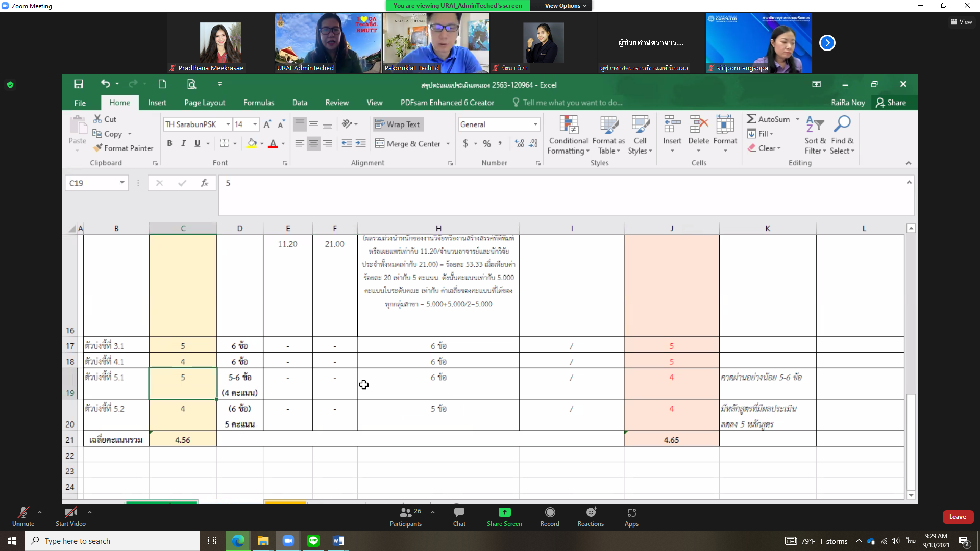Switch to the Insert tab
980x551 pixels.
point(157,103)
